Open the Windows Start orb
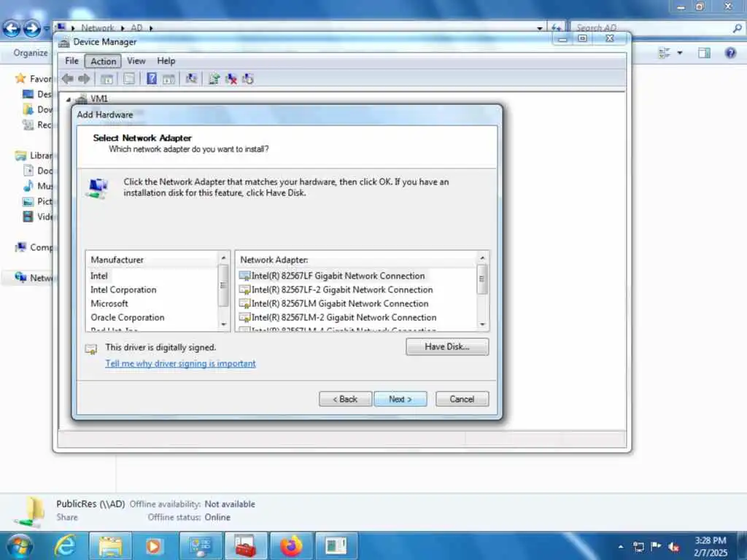Image resolution: width=747 pixels, height=560 pixels. pyautogui.click(x=19, y=545)
